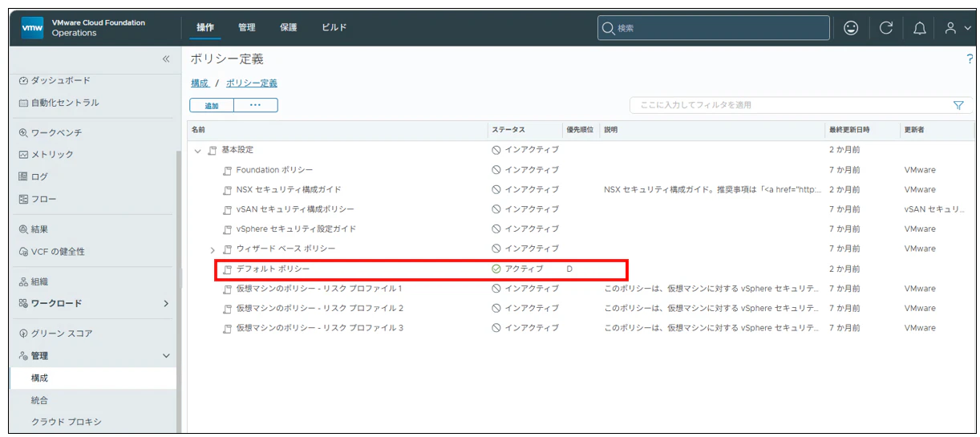The image size is (980, 437).
Task: Select 仮想マシンのポリシー - リスク プロファイル 1
Action: 319,289
